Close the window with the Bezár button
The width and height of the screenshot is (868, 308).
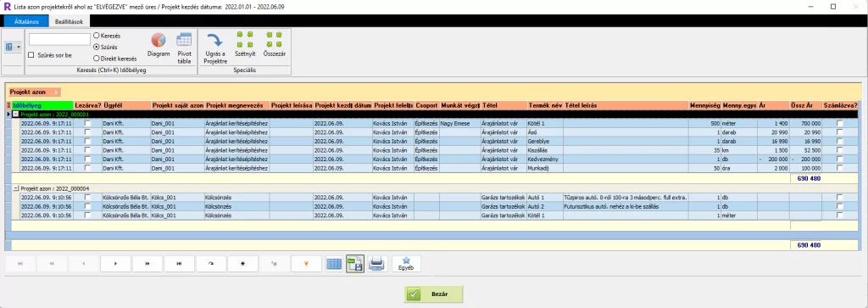point(433,294)
